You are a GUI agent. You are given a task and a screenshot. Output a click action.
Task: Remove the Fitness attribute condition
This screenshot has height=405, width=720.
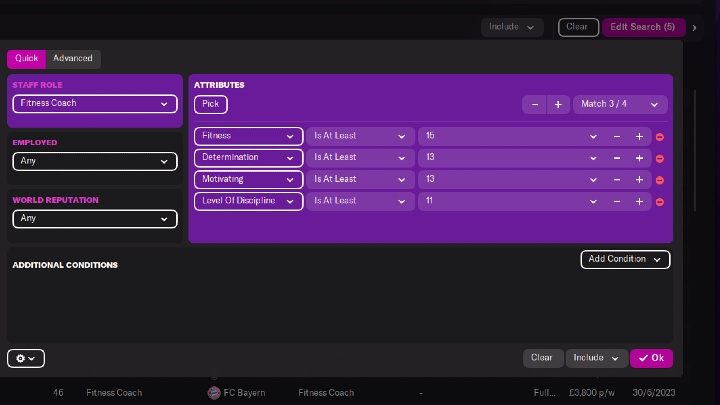pyautogui.click(x=660, y=136)
